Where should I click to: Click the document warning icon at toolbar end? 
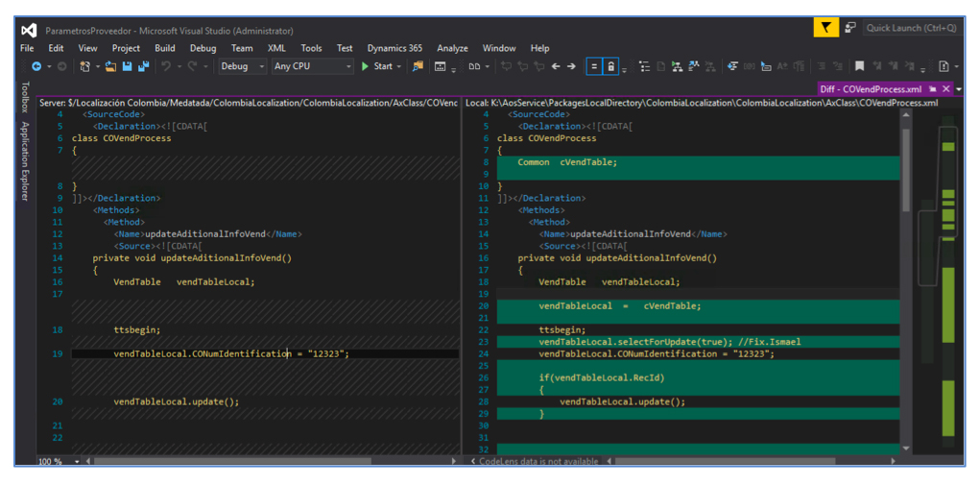pyautogui.click(x=944, y=66)
